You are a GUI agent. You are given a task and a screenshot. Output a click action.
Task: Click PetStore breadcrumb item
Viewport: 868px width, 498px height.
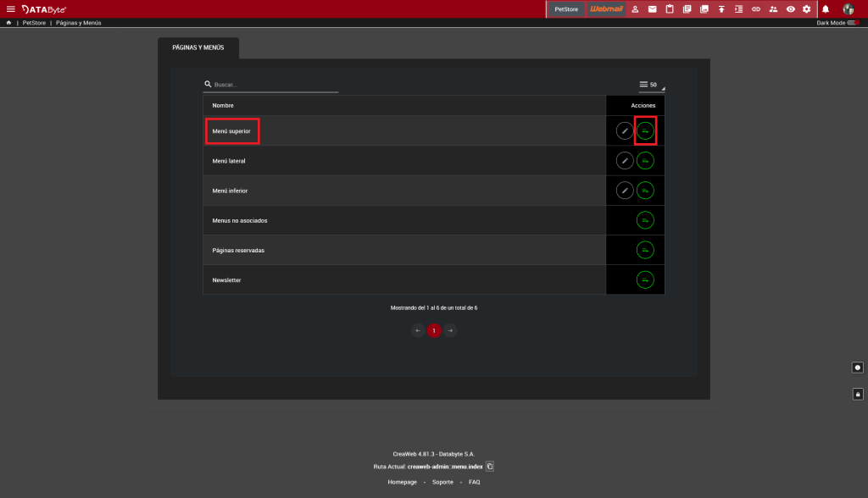coord(34,23)
